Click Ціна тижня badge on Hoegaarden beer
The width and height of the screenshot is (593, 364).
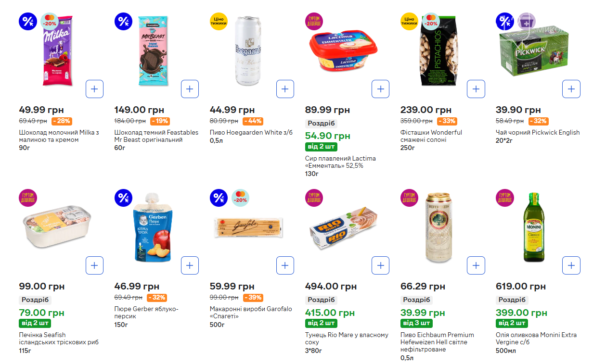(219, 22)
